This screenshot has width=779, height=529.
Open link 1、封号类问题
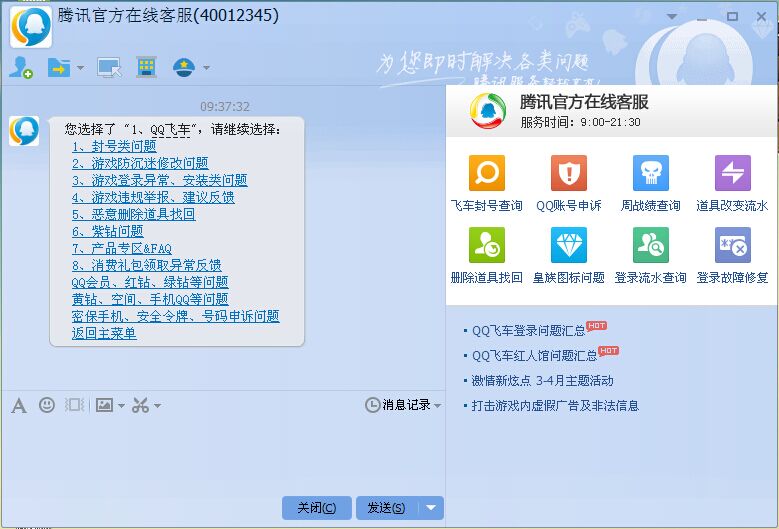click(114, 146)
